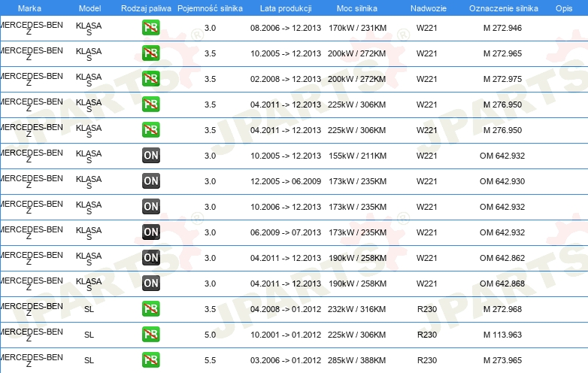Image resolution: width=588 pixels, height=373 pixels.
Task: Select the row with engine M 272.968
Action: pyautogui.click(x=294, y=309)
